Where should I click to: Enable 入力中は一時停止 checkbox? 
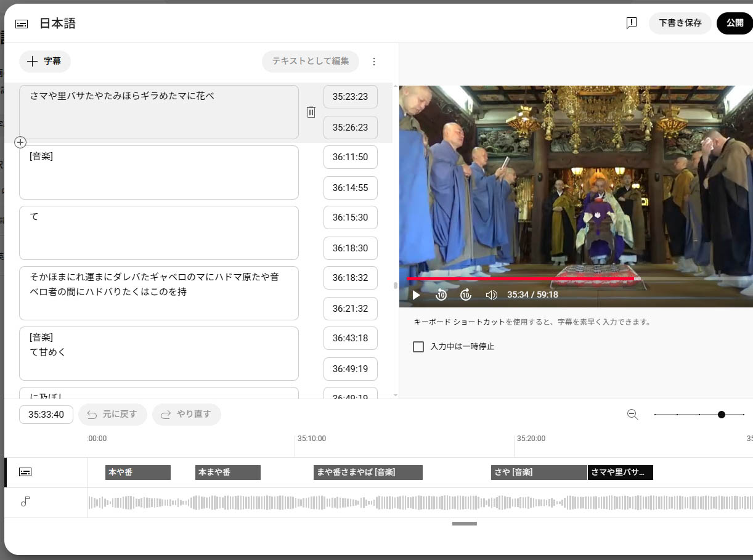(418, 347)
